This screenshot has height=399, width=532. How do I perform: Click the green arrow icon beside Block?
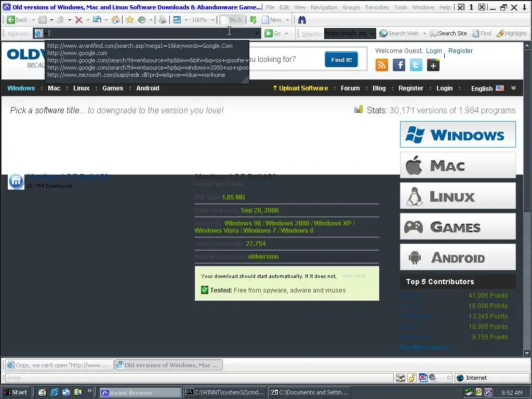253,20
